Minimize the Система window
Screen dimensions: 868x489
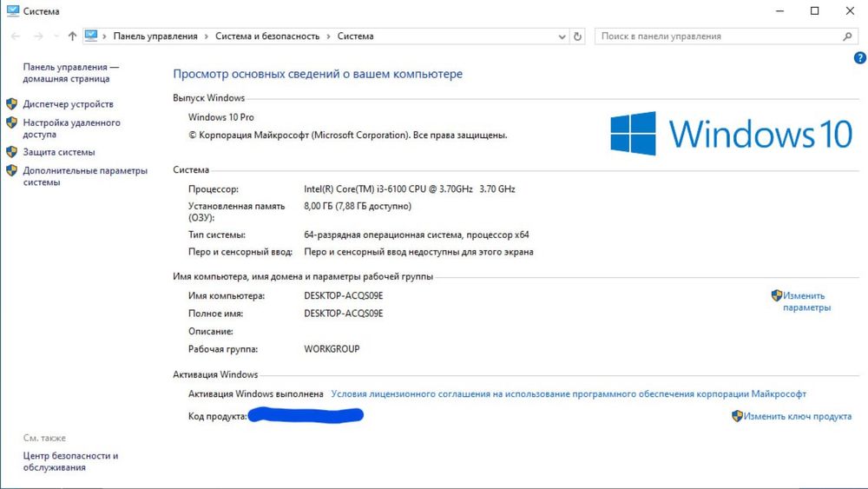[x=779, y=11]
